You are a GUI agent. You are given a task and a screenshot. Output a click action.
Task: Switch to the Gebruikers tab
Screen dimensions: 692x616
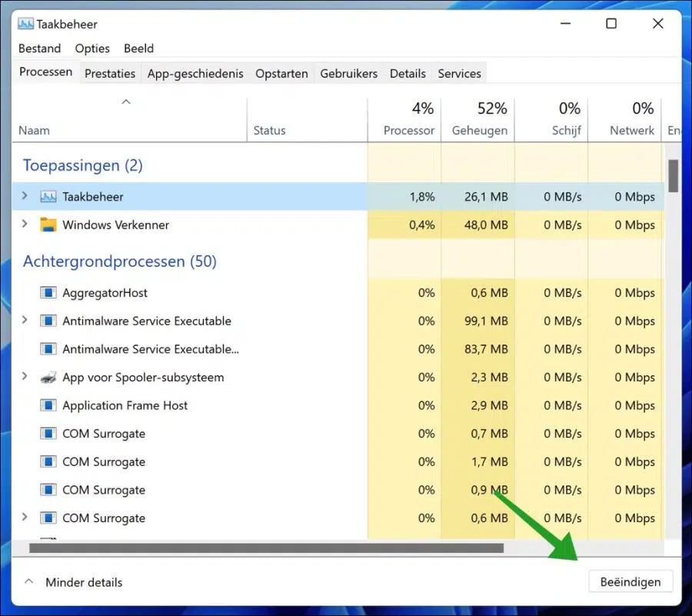coord(348,74)
